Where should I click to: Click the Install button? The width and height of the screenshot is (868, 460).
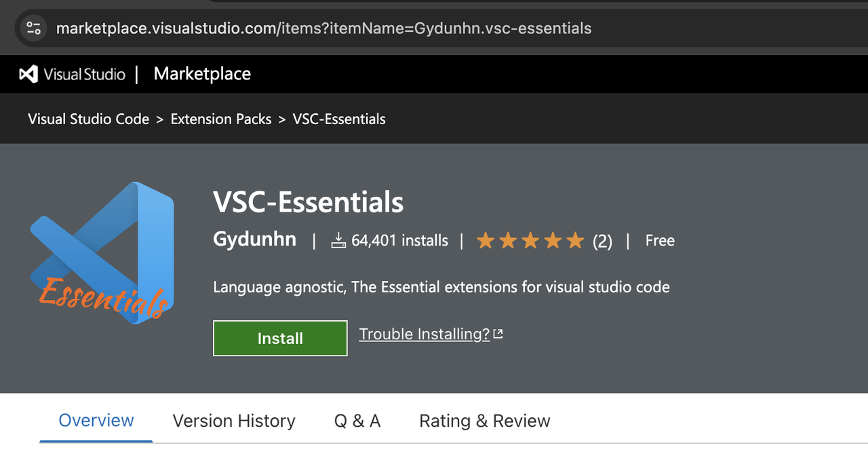click(x=280, y=338)
